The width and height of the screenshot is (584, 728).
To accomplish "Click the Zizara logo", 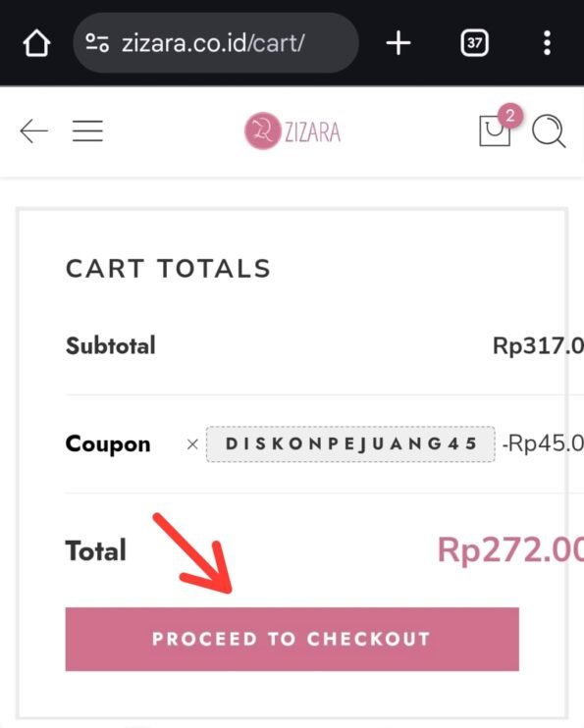I will click(x=292, y=130).
